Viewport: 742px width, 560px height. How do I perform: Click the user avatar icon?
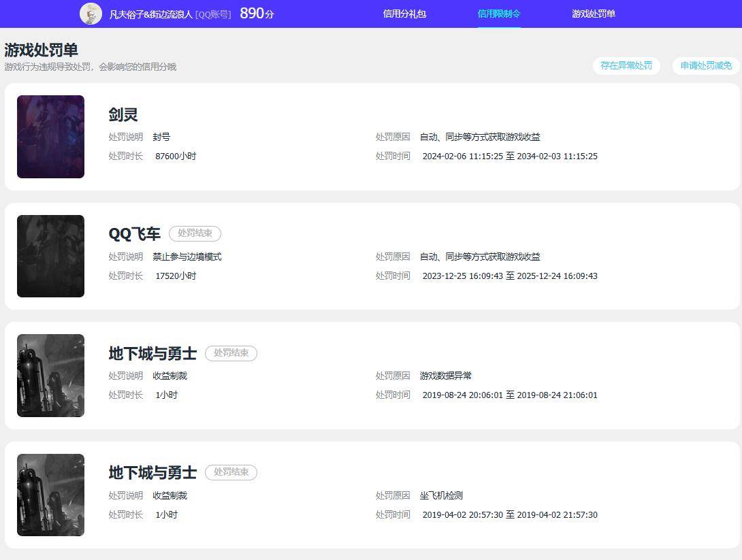pos(91,14)
